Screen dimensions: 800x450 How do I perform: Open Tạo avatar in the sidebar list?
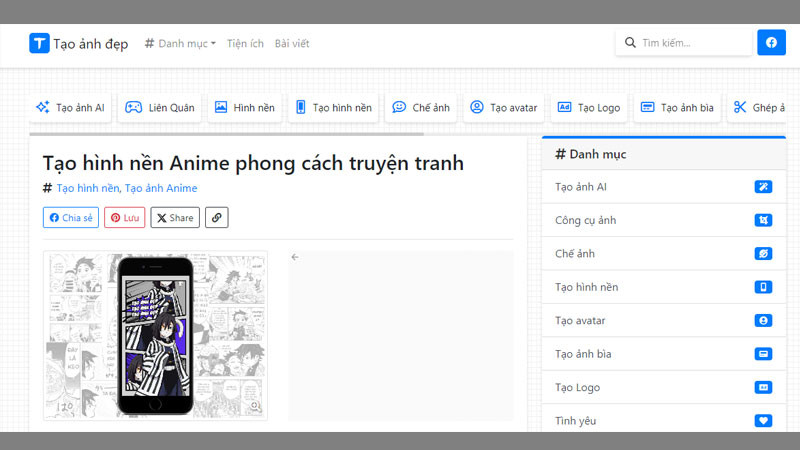coord(664,320)
